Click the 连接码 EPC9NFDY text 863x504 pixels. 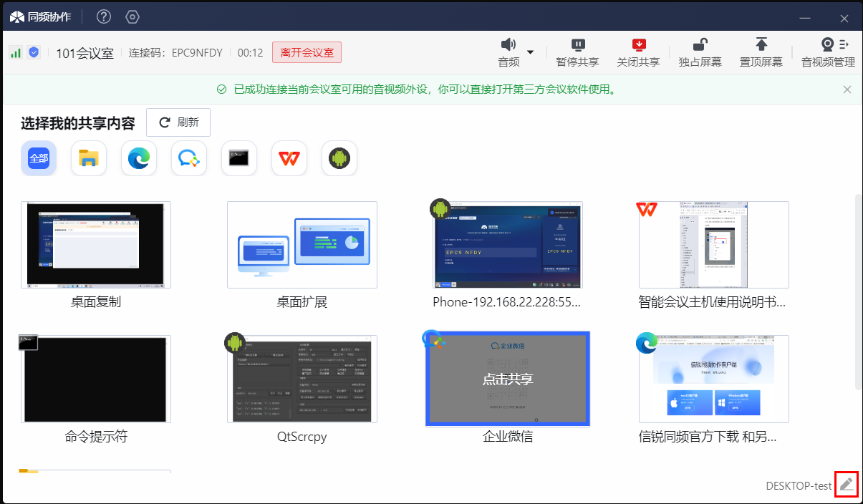pos(175,52)
